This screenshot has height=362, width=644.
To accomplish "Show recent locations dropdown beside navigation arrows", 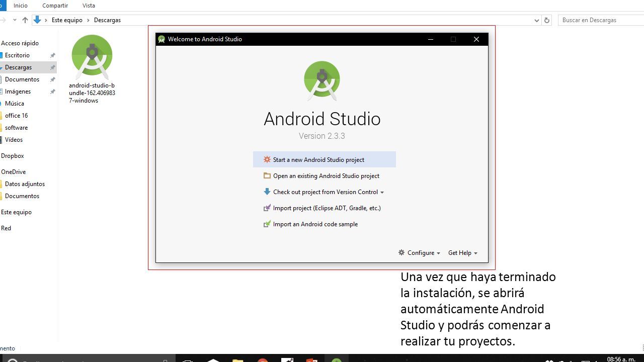I will (x=15, y=20).
